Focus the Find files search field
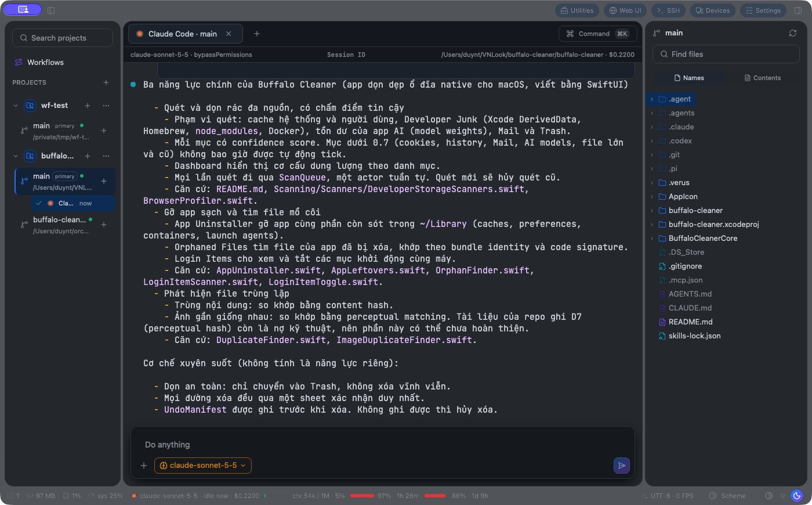The width and height of the screenshot is (812, 505). point(726,54)
